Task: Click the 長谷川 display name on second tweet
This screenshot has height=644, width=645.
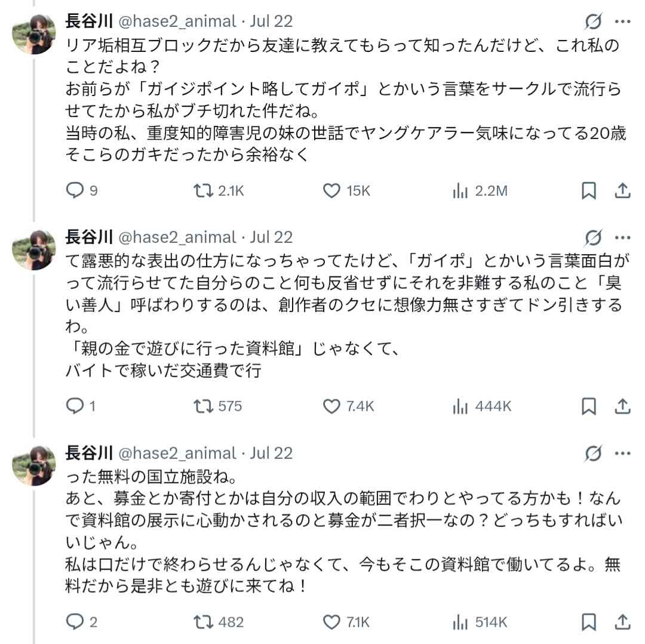Action: 89,238
